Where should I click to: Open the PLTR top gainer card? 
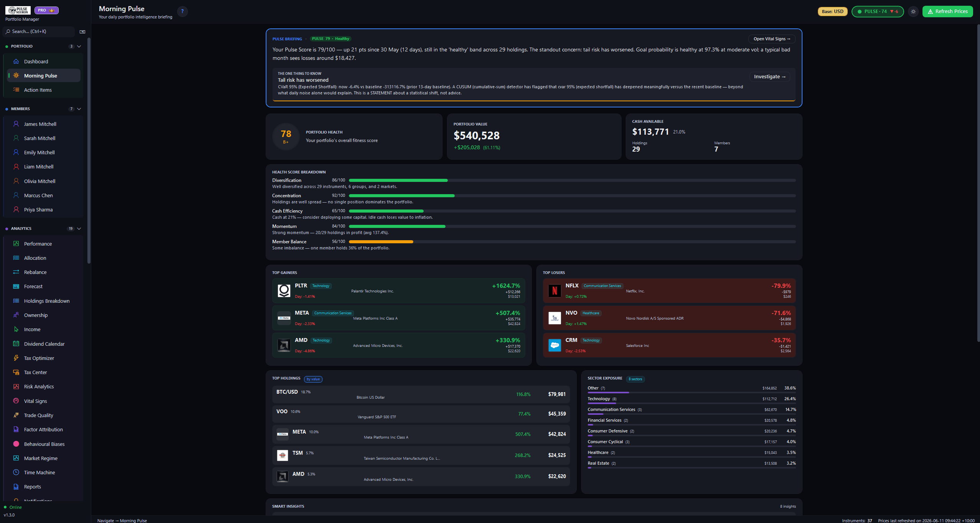398,291
